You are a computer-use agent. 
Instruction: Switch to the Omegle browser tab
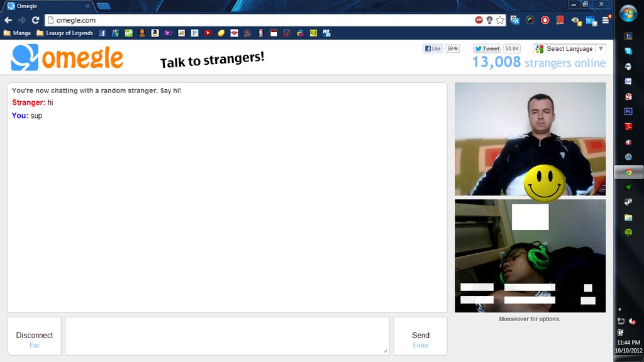[x=47, y=6]
